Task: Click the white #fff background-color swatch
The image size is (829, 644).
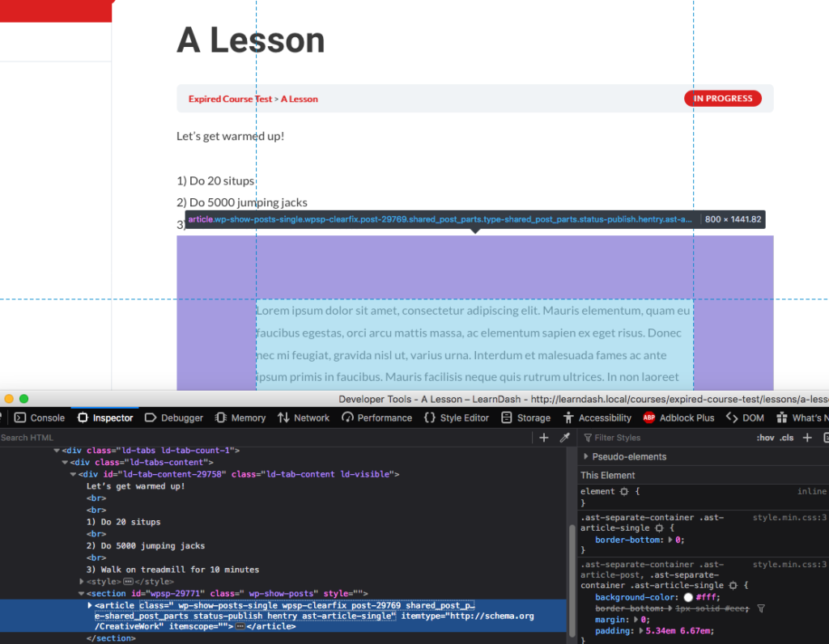Action: coord(688,596)
